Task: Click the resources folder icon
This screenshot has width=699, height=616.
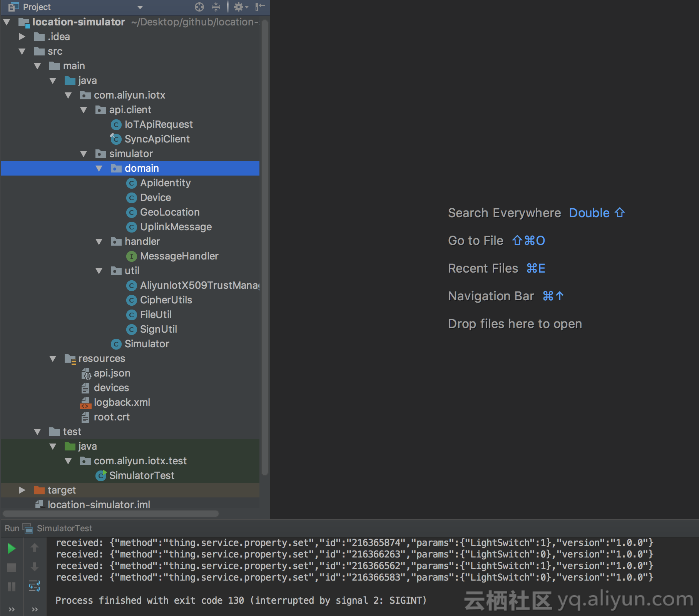Action: click(70, 359)
